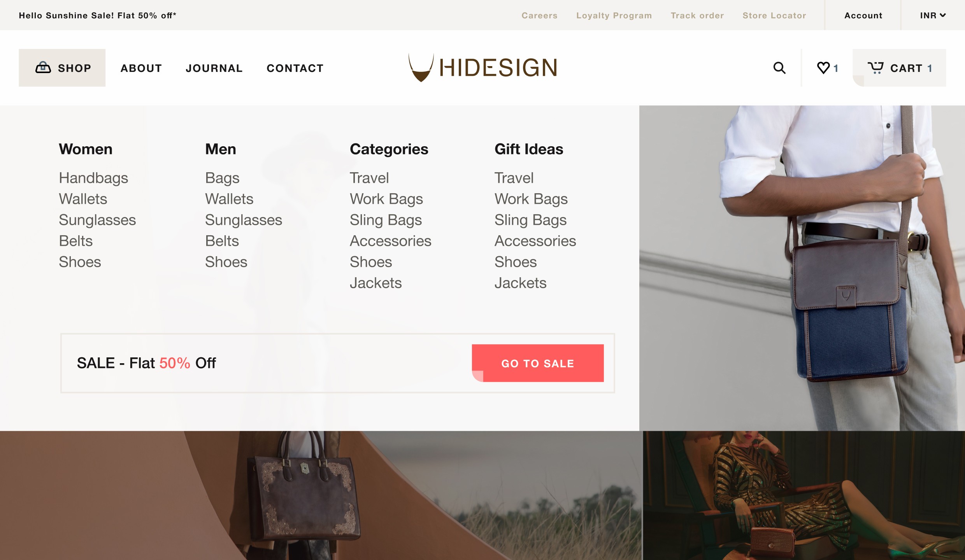965x560 pixels.
Task: Choose Sling Bags under Categories
Action: [x=386, y=220]
